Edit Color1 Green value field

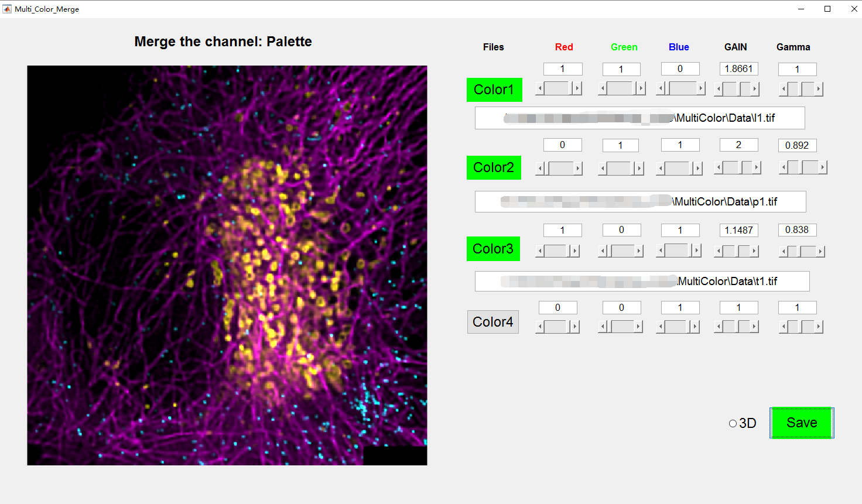click(x=621, y=69)
